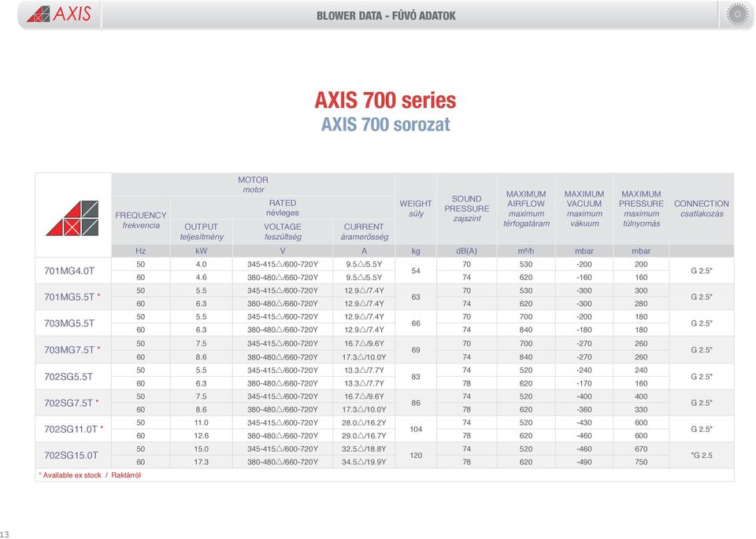Select model row 702SG15.0T
The width and height of the screenshot is (756, 539).
point(385,455)
